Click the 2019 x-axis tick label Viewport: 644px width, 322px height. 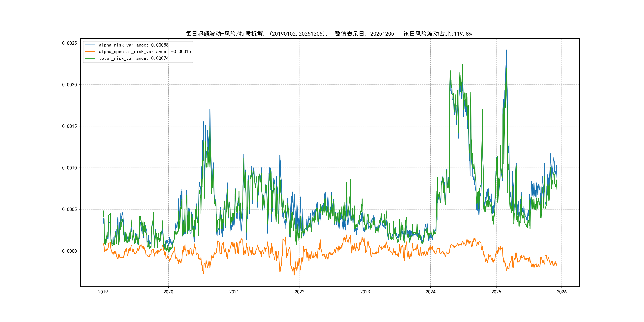point(103,292)
